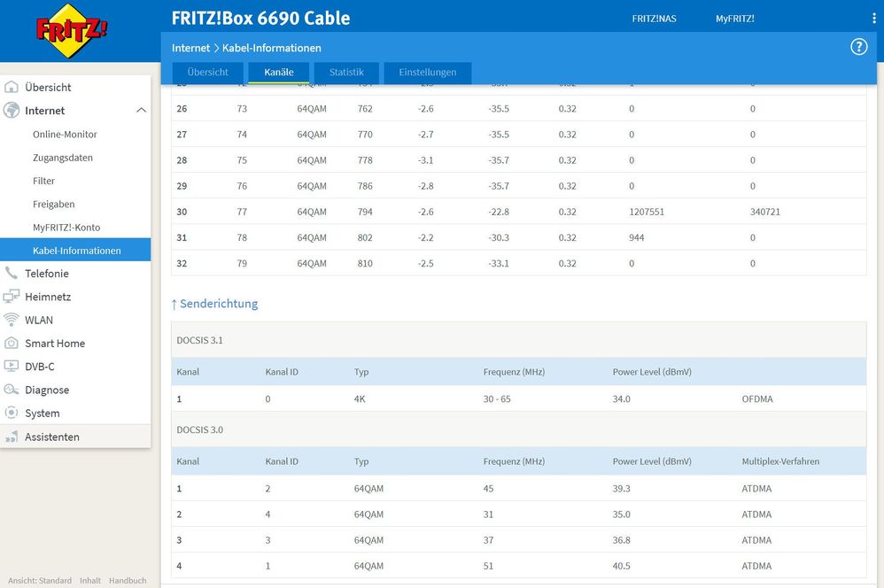Click Internet breadcrumb link
Screen dimensions: 884x588
point(190,48)
